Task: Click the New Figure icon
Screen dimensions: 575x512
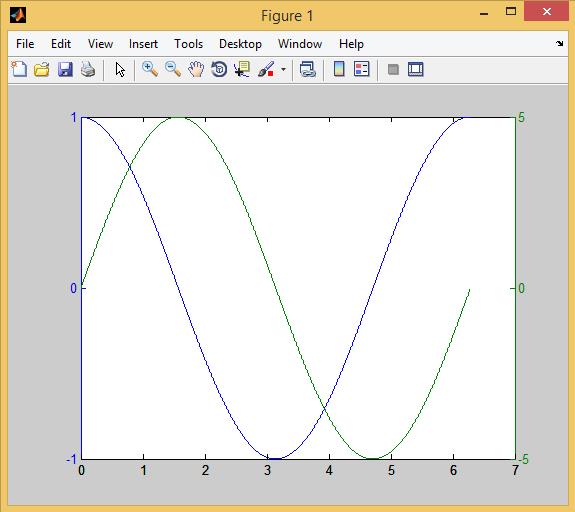Action: click(x=19, y=69)
